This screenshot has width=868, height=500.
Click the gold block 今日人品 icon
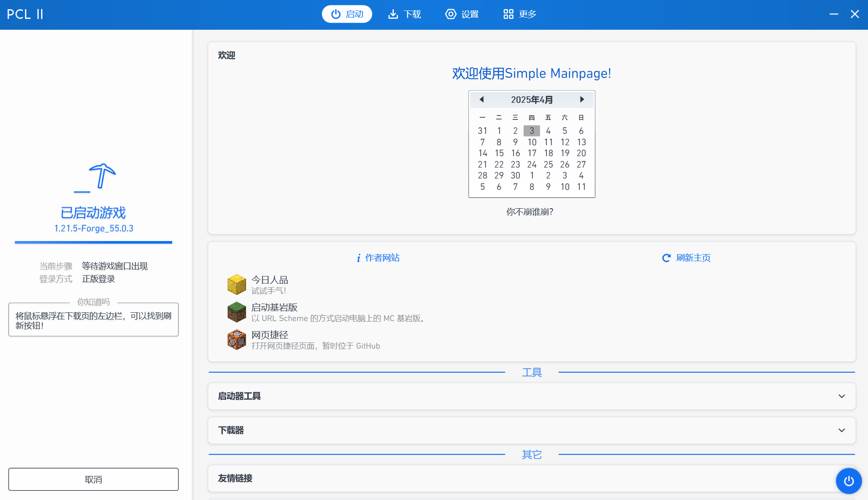click(236, 284)
